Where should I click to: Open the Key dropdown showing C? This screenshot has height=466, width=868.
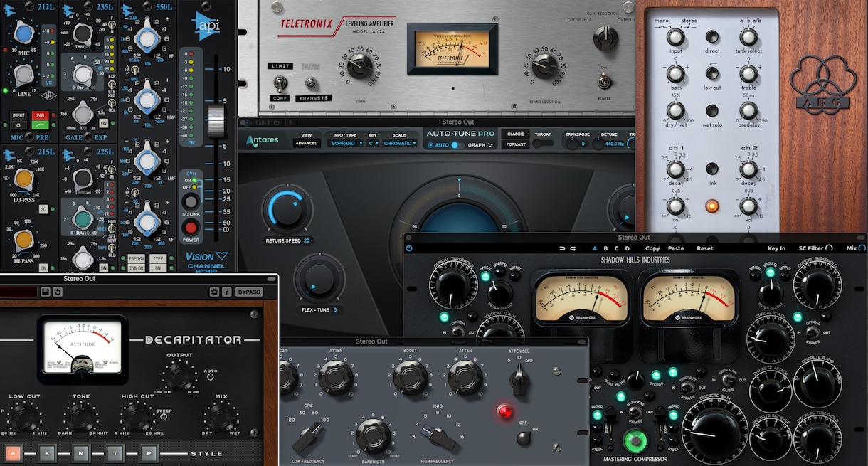[374, 143]
